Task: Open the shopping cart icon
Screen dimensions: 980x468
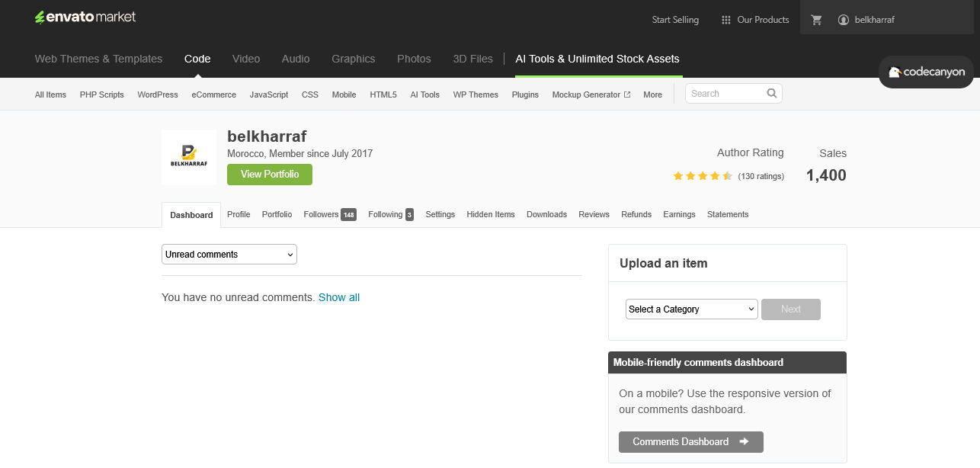Action: 815,19
